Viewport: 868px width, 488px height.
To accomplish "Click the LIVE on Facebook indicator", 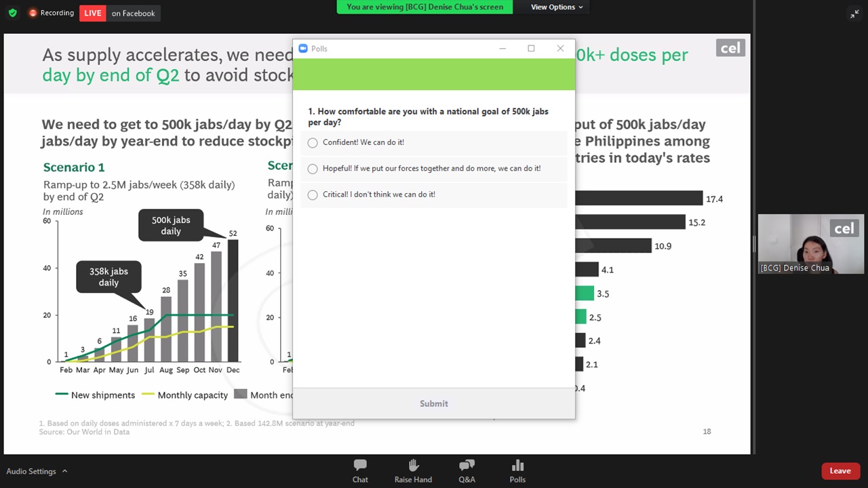I will coord(119,13).
